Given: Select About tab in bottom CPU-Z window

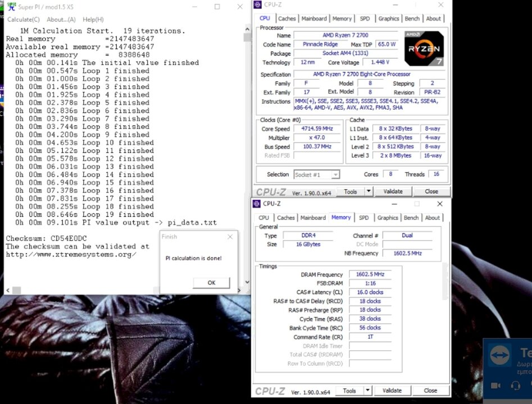Looking at the screenshot, I should coord(432,218).
